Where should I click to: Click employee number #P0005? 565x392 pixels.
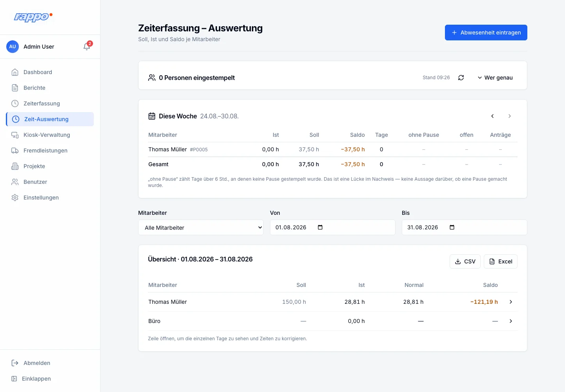click(x=199, y=150)
